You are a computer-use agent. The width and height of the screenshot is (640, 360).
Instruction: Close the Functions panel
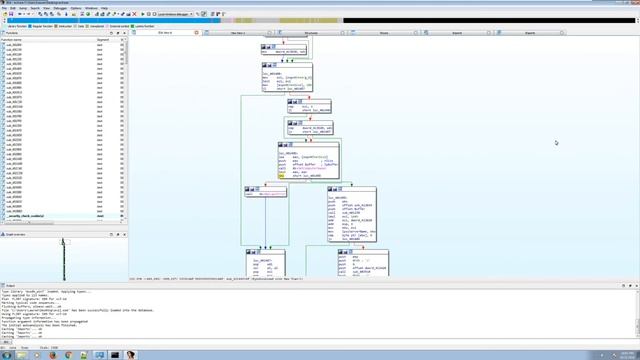[124, 33]
